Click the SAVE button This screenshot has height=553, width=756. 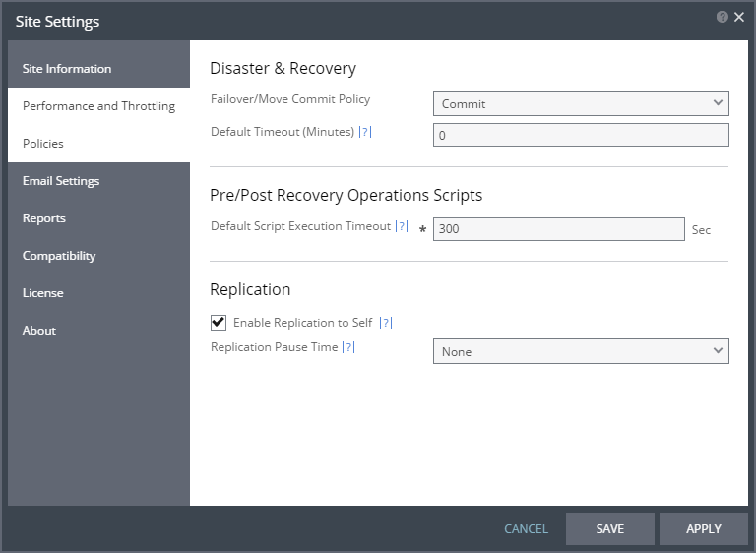(610, 529)
